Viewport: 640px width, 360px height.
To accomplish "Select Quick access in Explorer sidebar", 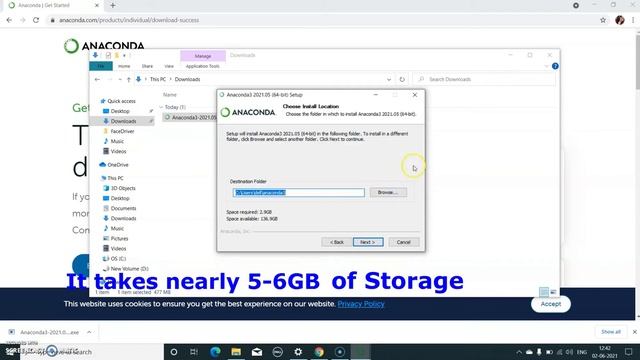I will click(x=121, y=101).
